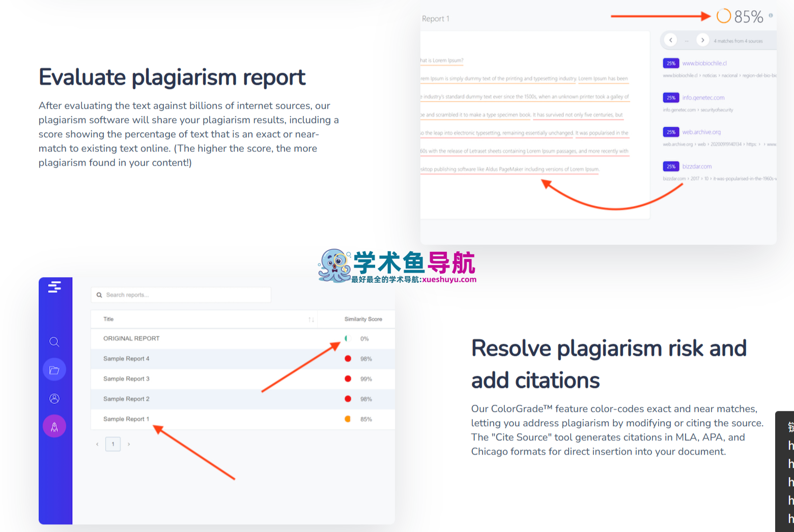Click the magnifier icon in the Search reports box
Image resolution: width=794 pixels, height=532 pixels.
pyautogui.click(x=99, y=295)
